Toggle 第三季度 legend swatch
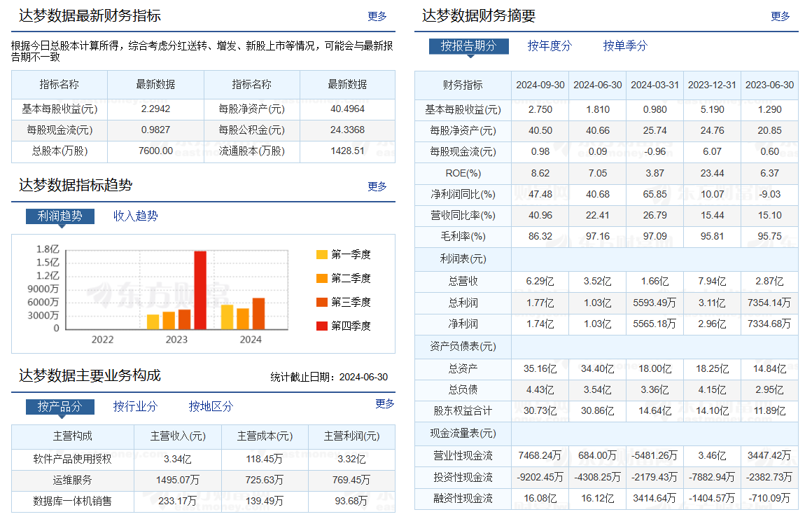 321,302
